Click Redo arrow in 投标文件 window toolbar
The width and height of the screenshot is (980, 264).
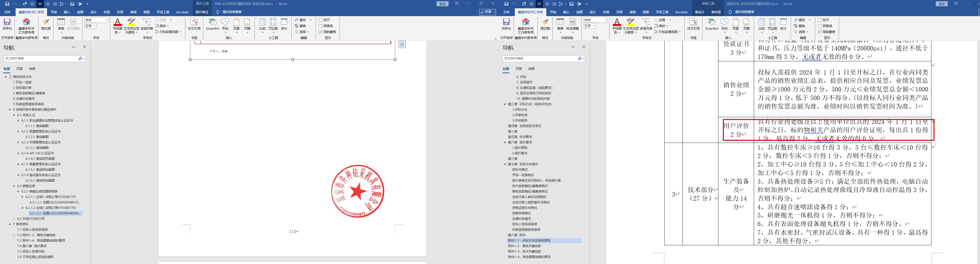coord(25,4)
